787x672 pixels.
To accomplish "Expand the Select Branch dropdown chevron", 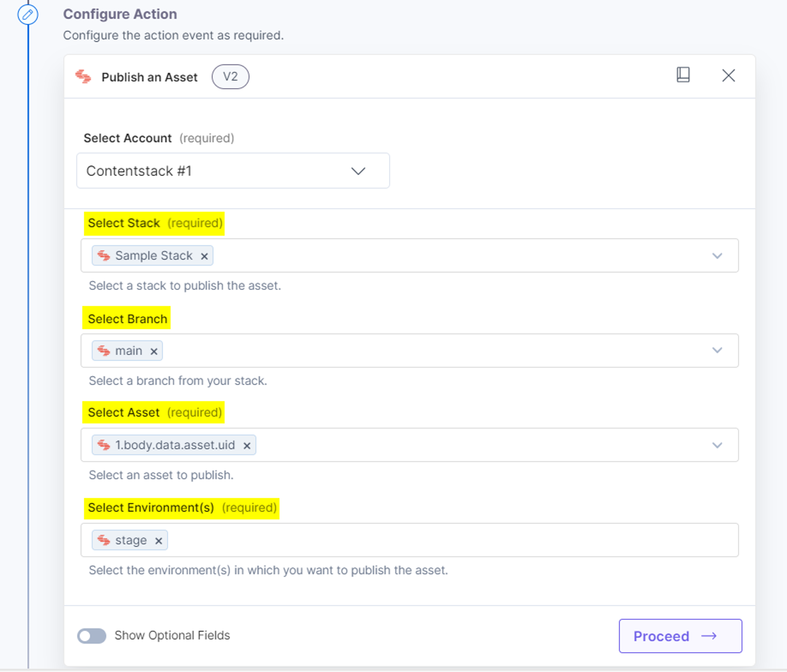I will (x=717, y=350).
